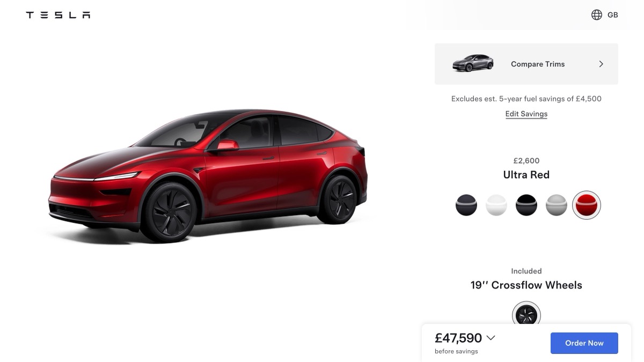The width and height of the screenshot is (644, 362).
Task: Click the Ultra Red colour name label
Action: (x=526, y=175)
